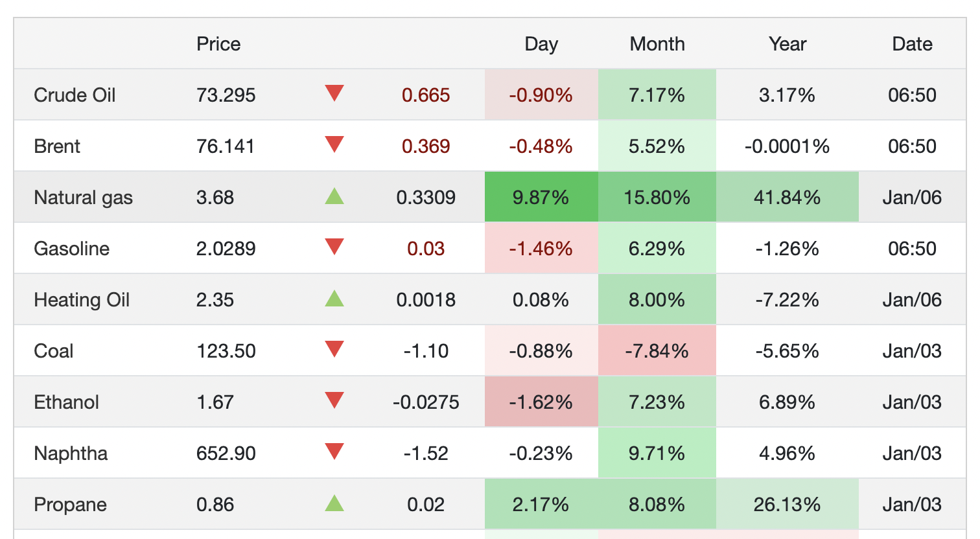The width and height of the screenshot is (980, 539).
Task: Select Propane price 0.86
Action: pyautogui.click(x=215, y=505)
